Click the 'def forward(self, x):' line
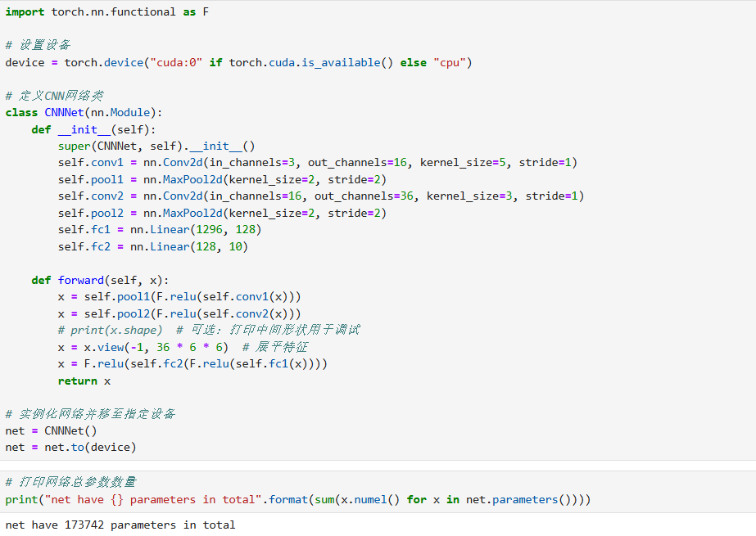 100,281
